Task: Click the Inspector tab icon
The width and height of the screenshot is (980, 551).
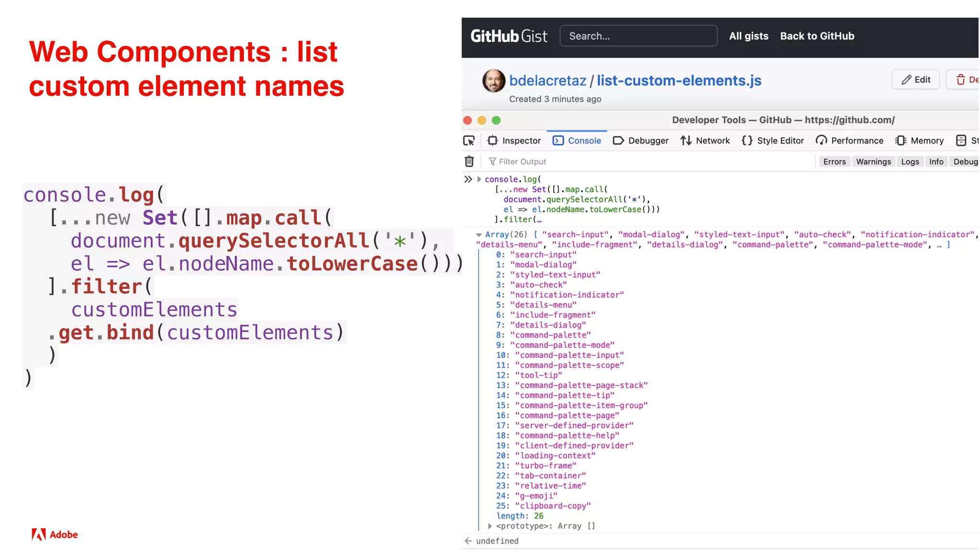Action: tap(492, 141)
